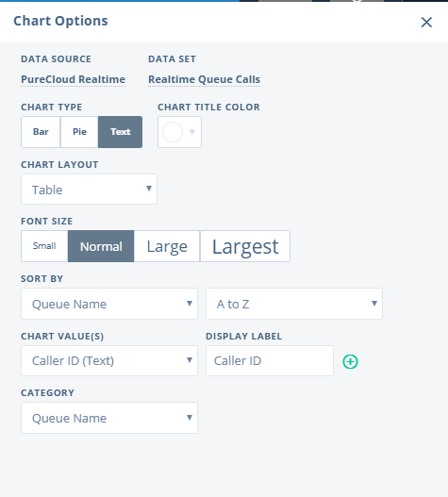Close the Chart Options panel
The image size is (448, 497).
click(x=426, y=23)
